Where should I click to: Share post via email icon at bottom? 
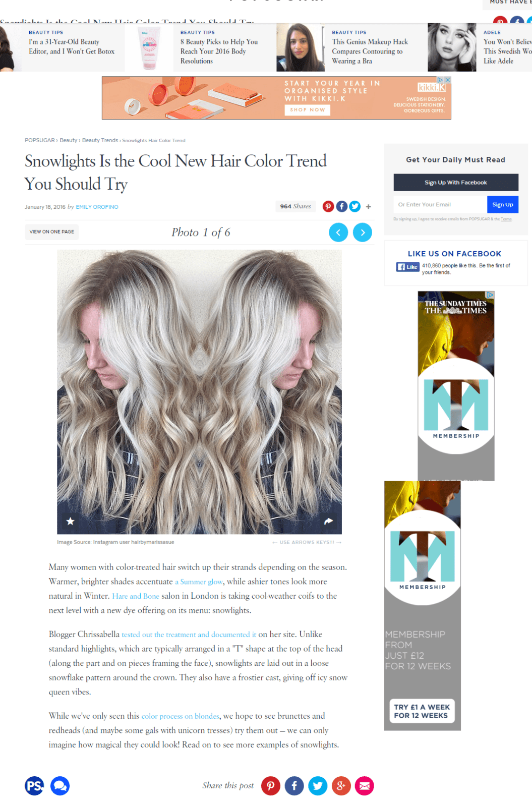(x=364, y=785)
